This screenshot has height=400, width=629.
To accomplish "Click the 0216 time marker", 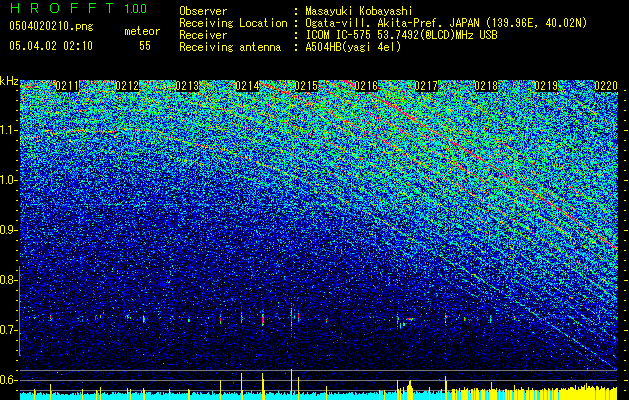I will pyautogui.click(x=367, y=86).
